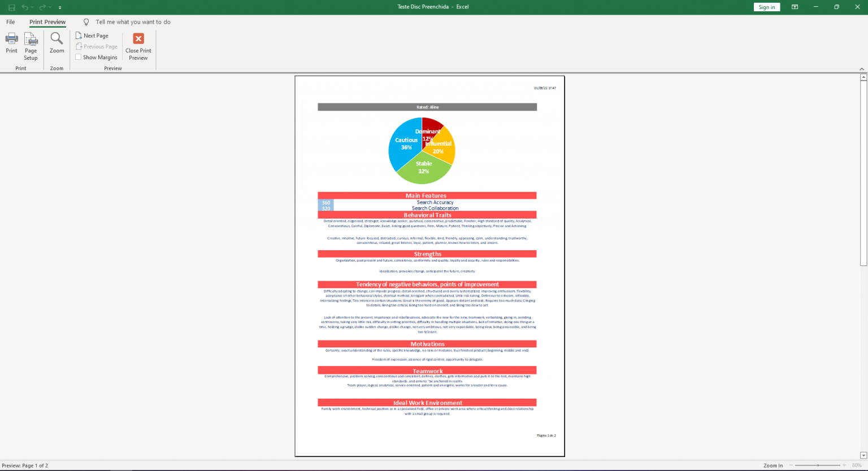Image resolution: width=868 pixels, height=471 pixels.
Task: Adjust the zoom slider in the status bar
Action: [818, 465]
